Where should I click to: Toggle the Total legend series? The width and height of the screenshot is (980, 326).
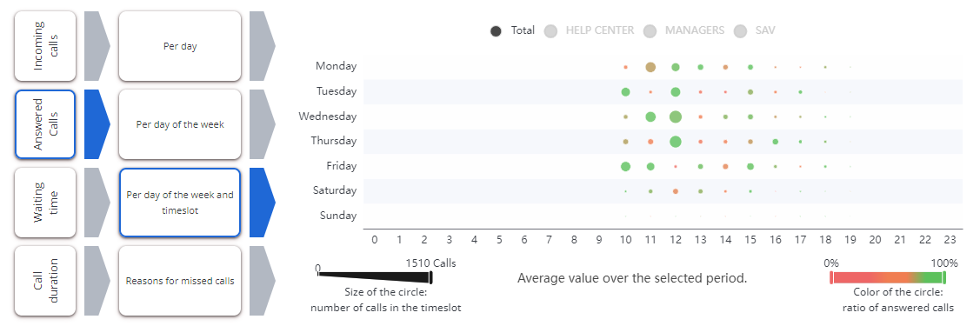click(x=512, y=30)
